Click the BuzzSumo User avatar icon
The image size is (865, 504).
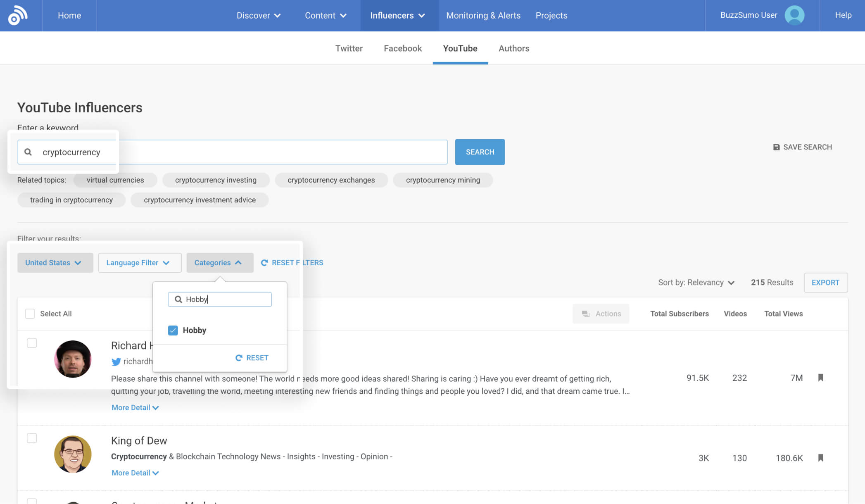click(x=794, y=15)
